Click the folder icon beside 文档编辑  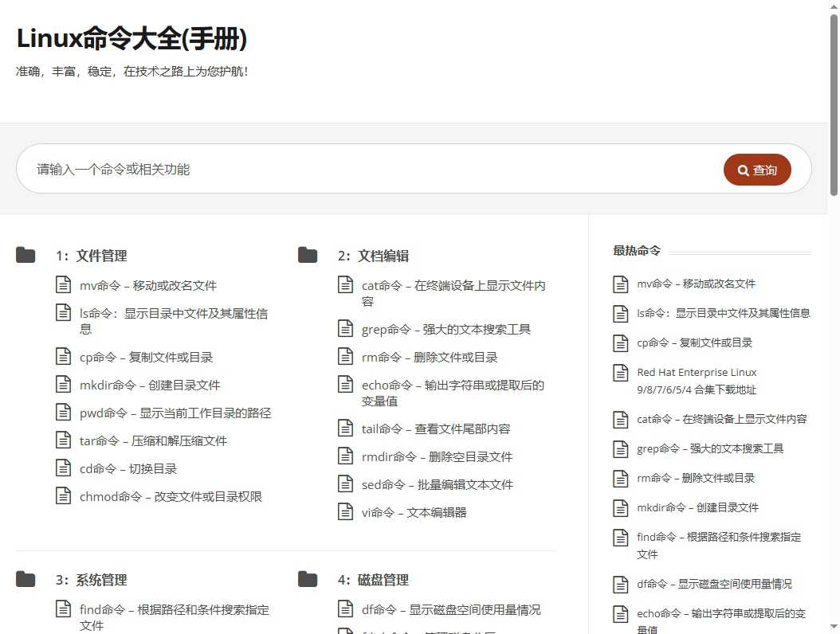(307, 253)
